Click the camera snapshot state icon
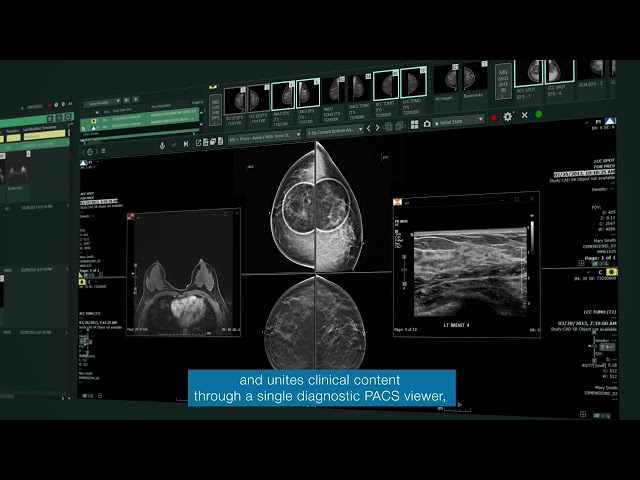This screenshot has height=480, width=640. click(x=427, y=123)
